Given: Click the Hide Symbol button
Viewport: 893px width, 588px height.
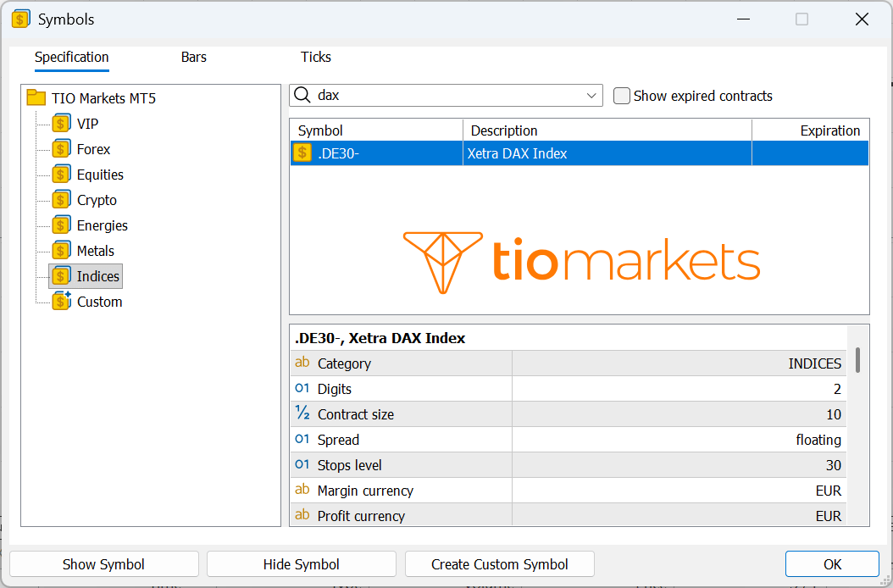Looking at the screenshot, I should pos(302,564).
